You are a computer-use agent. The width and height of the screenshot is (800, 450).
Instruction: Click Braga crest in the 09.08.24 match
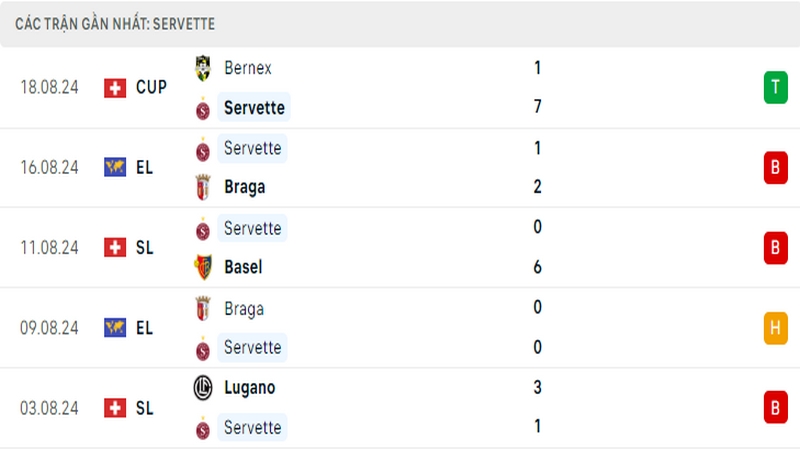(x=203, y=308)
